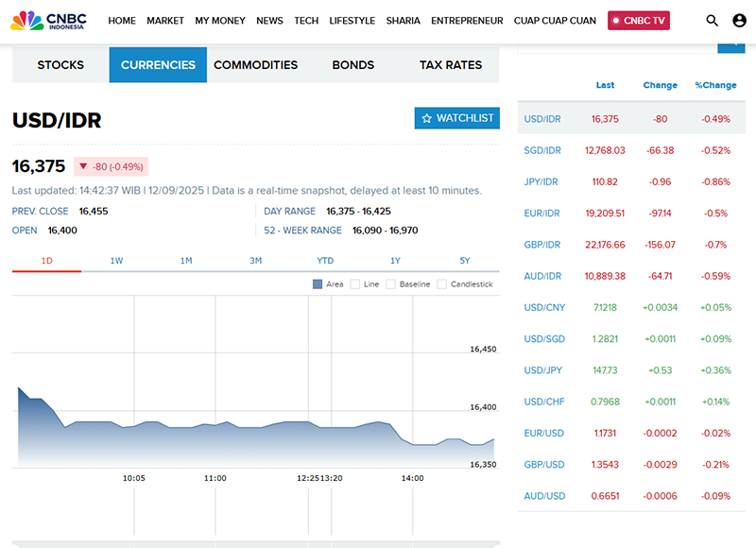
Task: Open the SHARIA menu item
Action: click(403, 21)
